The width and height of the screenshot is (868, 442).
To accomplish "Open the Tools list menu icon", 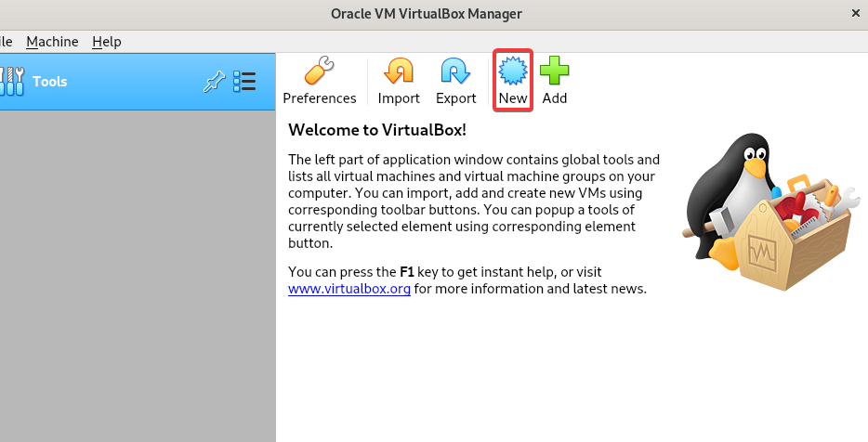I will [244, 82].
